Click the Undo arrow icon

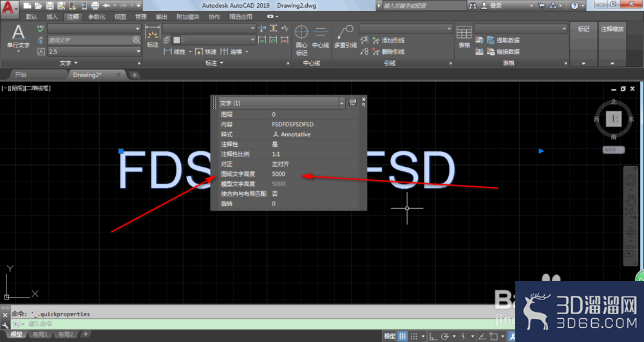point(107,6)
